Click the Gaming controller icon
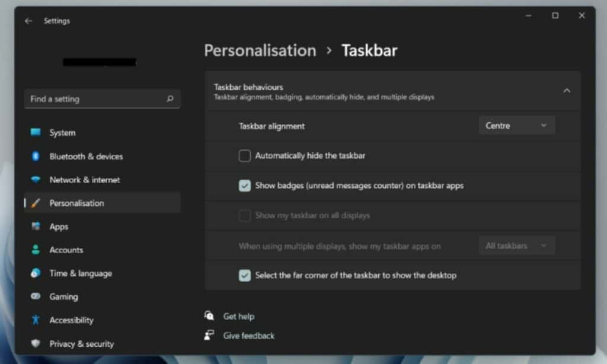This screenshot has width=607, height=364. (36, 296)
